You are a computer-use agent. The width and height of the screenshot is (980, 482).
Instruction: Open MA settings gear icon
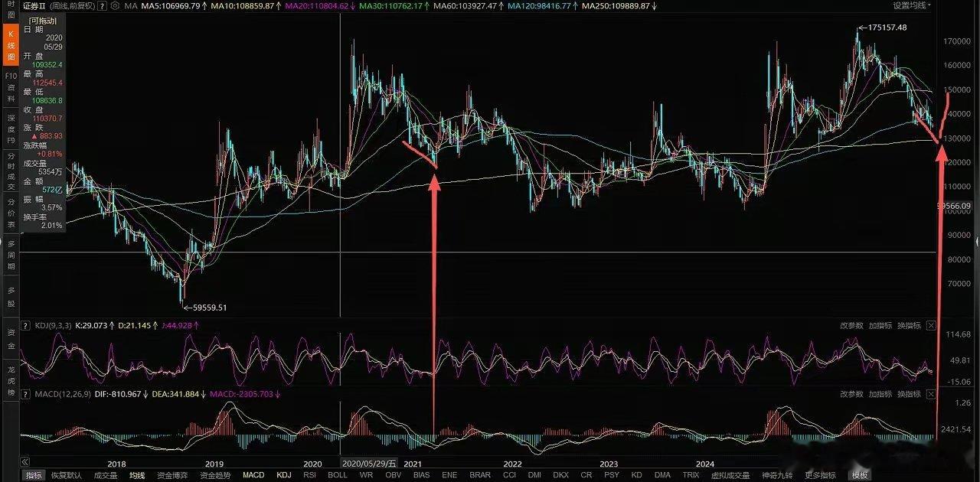click(x=115, y=5)
